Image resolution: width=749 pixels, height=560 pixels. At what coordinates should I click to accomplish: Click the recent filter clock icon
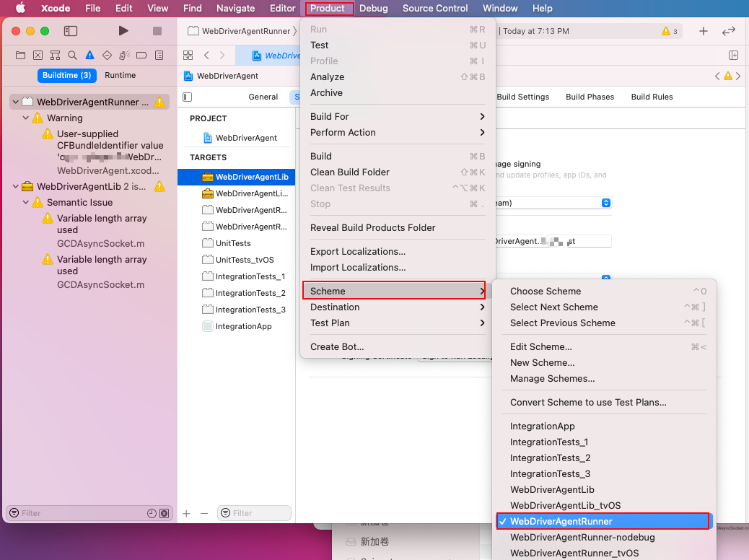[x=152, y=514]
